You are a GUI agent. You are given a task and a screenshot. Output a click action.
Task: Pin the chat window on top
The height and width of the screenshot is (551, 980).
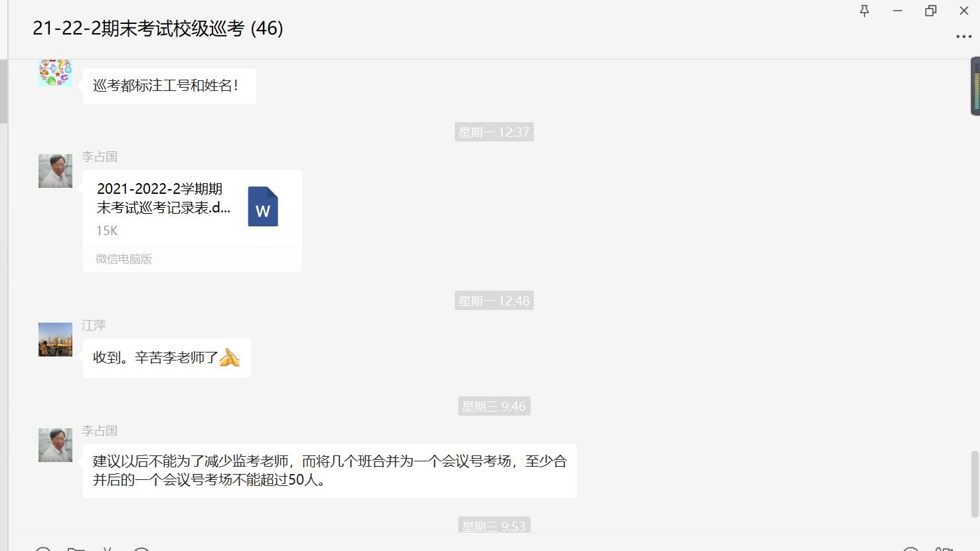[x=864, y=11]
